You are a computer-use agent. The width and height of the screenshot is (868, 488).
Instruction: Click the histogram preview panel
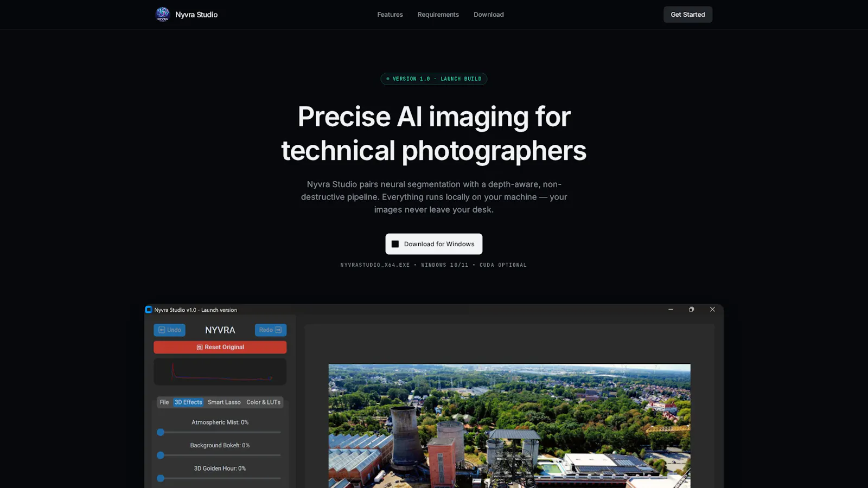(220, 371)
